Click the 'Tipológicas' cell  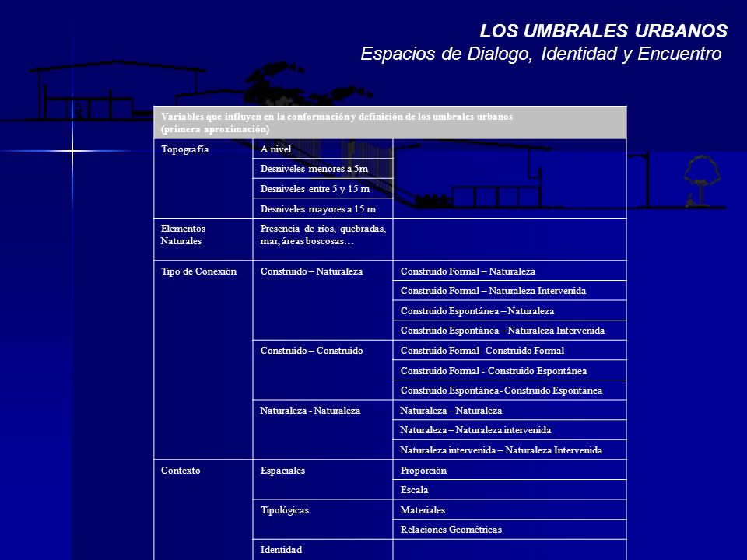click(323, 519)
